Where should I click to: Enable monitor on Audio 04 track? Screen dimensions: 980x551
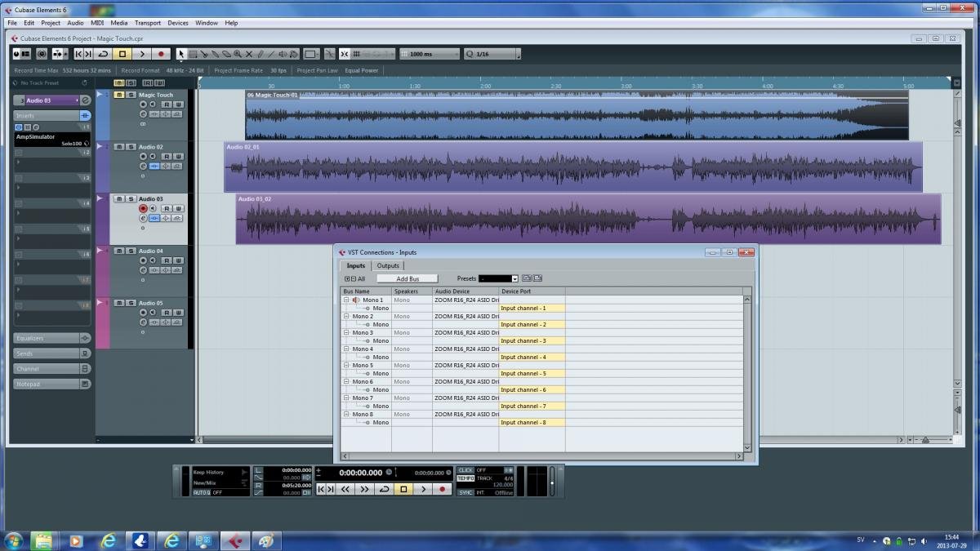(153, 261)
